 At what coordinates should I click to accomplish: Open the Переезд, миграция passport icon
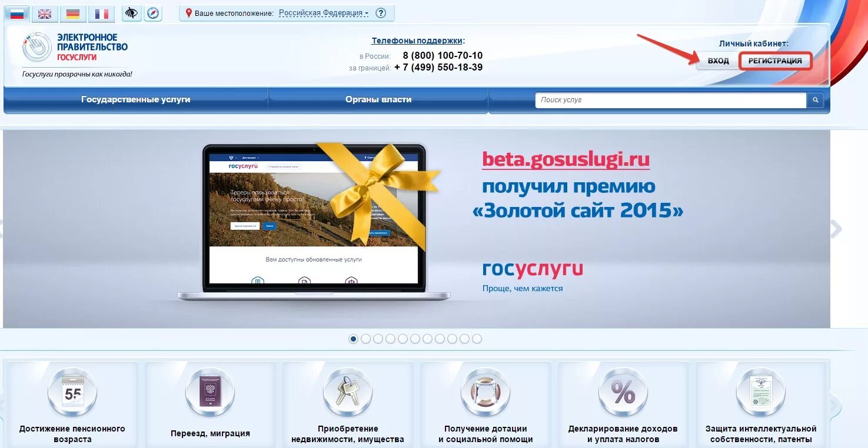click(x=210, y=392)
